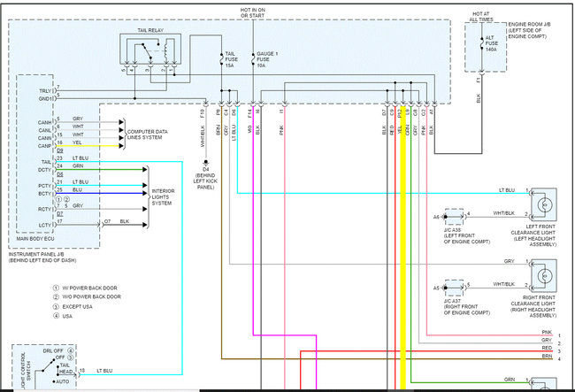Select the GND1 pin on Main Body ECU
The height and width of the screenshot is (392, 575).
[x=46, y=99]
